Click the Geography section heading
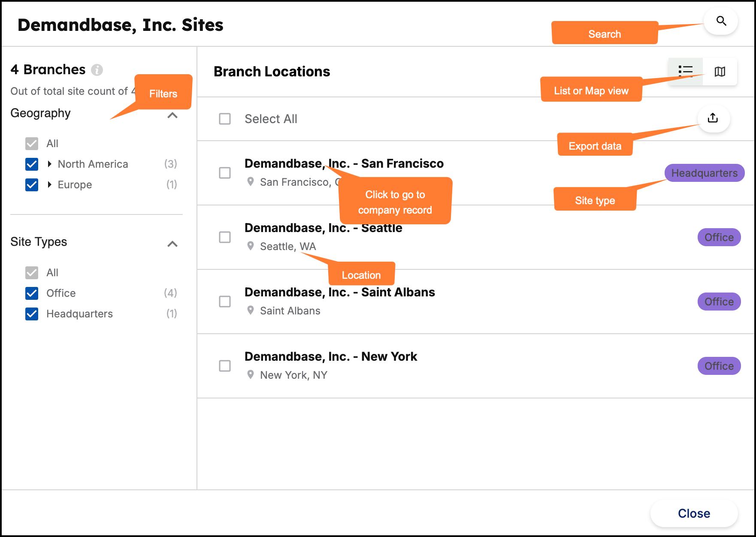The width and height of the screenshot is (756, 537). point(40,113)
